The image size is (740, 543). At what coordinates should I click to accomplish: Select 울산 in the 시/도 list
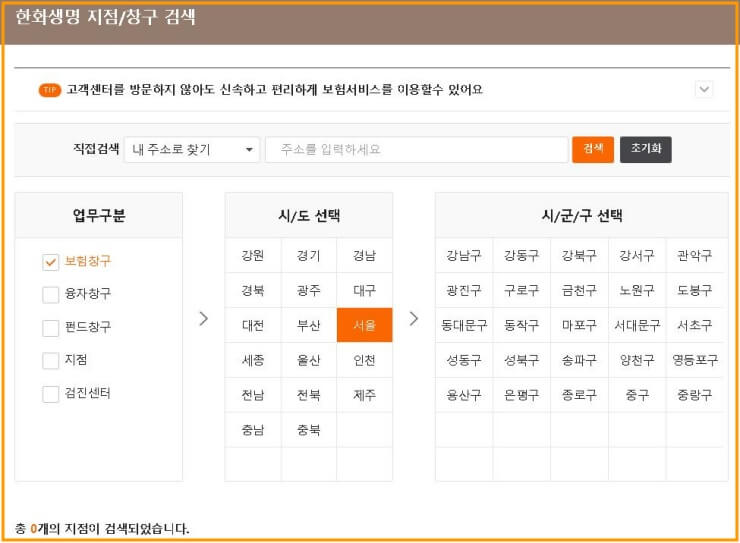click(x=309, y=360)
